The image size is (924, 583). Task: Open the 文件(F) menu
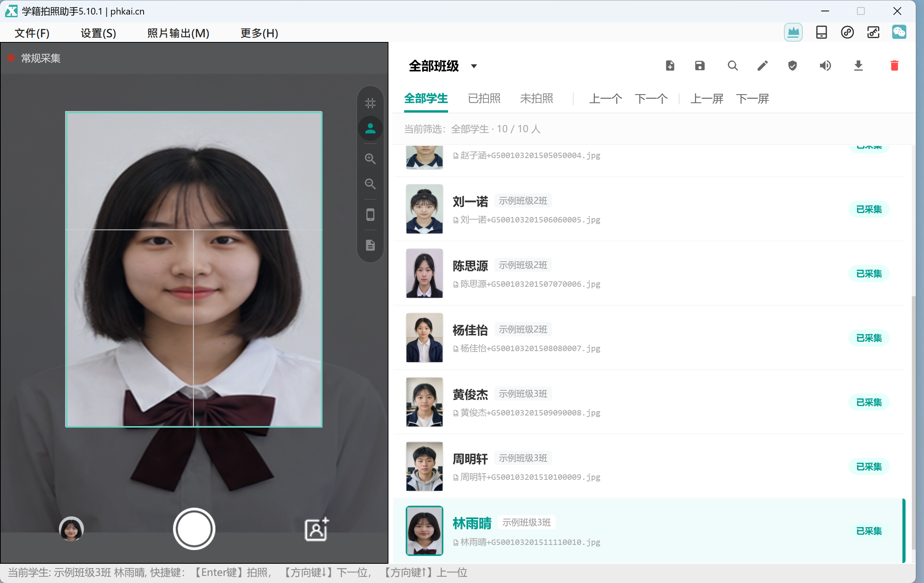[x=32, y=33]
